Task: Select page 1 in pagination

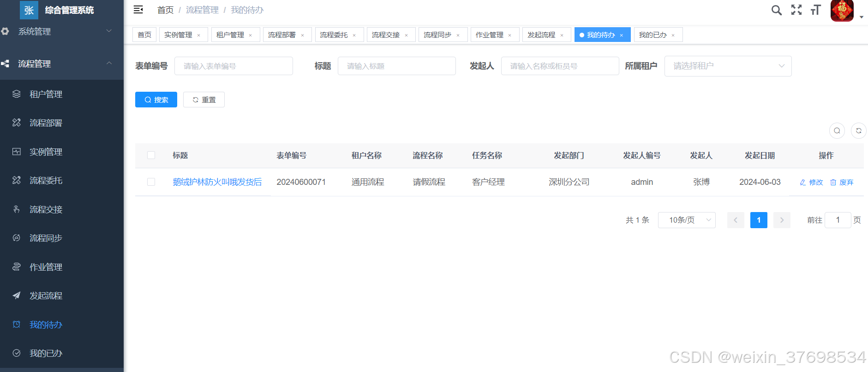Action: coord(759,220)
